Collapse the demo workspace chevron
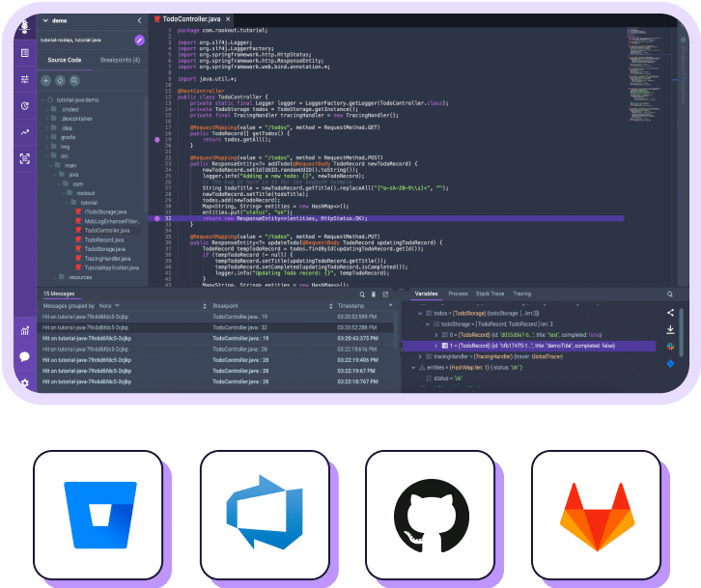Image resolution: width=701 pixels, height=588 pixels. (x=45, y=20)
